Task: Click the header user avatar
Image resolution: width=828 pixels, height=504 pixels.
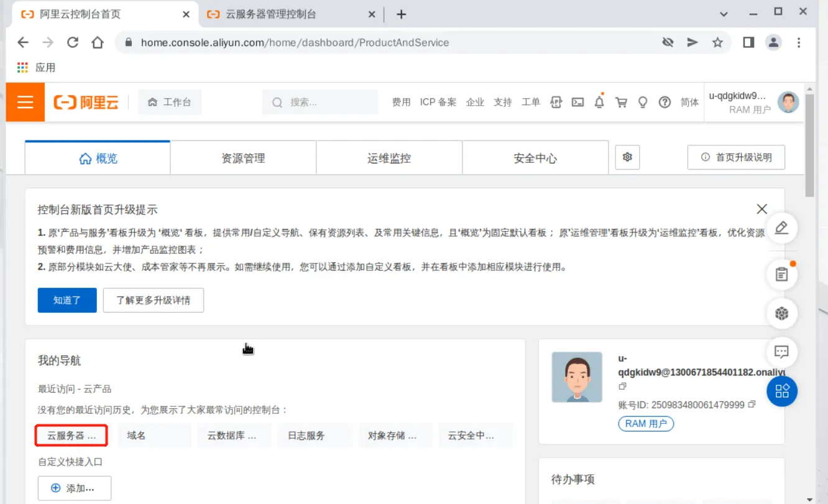Action: 788,102
